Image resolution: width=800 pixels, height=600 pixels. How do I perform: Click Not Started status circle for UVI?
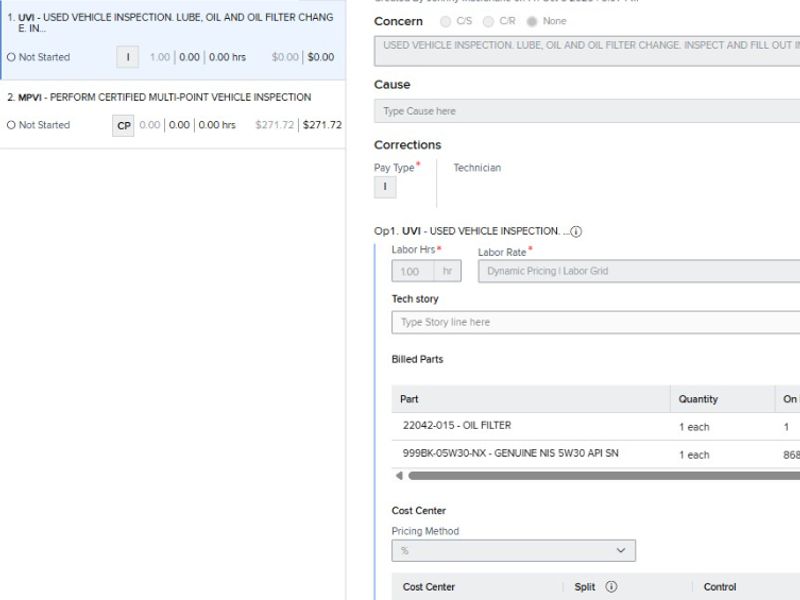pos(11,57)
